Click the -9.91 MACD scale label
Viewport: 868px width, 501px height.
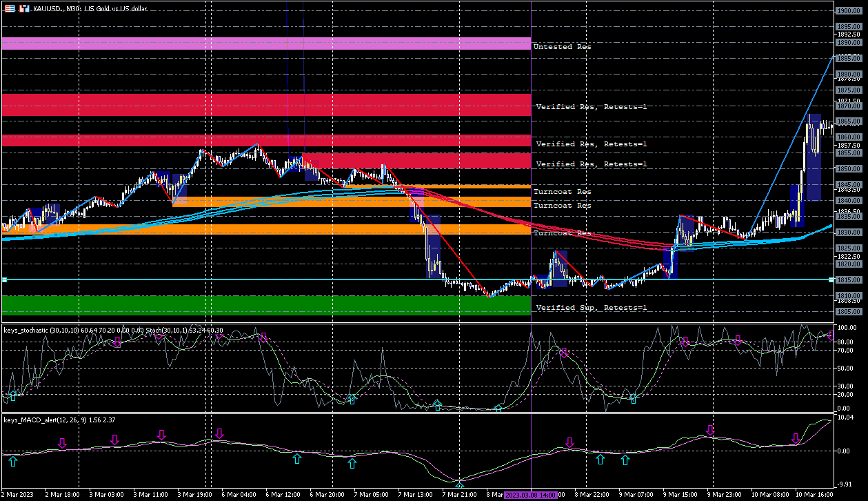click(845, 484)
